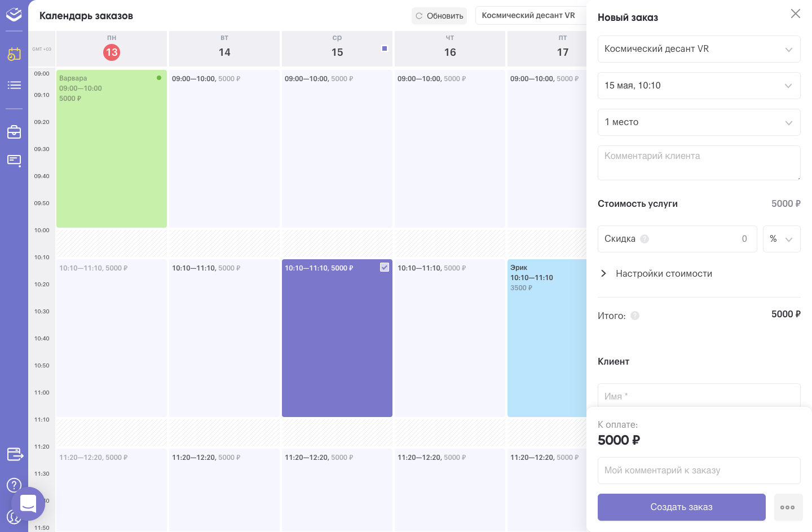Screen dimensions: 812x532
Task: Open the messages icon in sidebar
Action: click(x=14, y=161)
